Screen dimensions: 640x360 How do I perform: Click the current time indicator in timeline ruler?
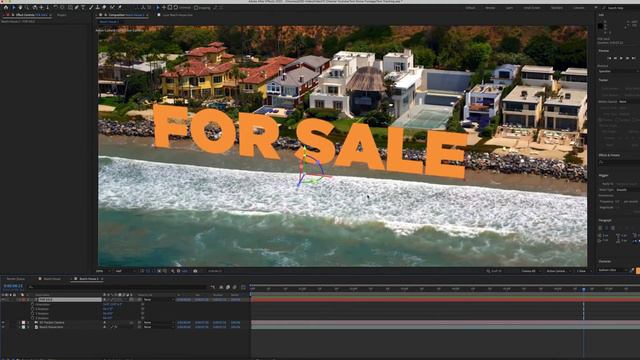[x=584, y=289]
